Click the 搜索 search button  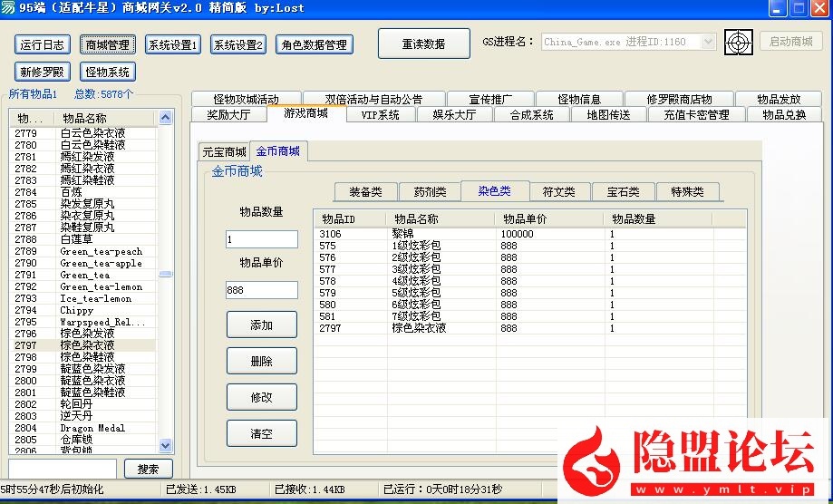148,469
